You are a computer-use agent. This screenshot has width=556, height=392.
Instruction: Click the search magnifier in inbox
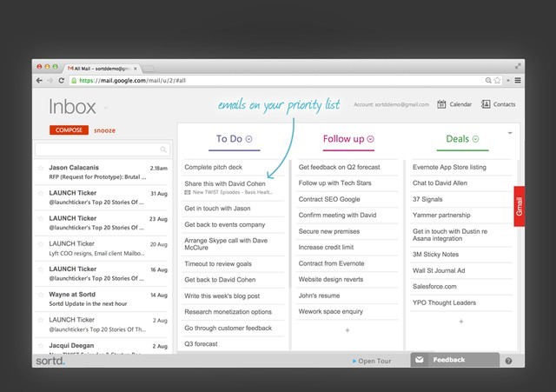point(163,149)
